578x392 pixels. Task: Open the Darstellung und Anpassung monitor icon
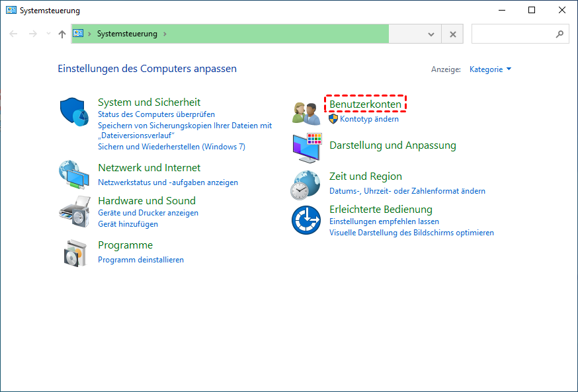click(x=307, y=147)
